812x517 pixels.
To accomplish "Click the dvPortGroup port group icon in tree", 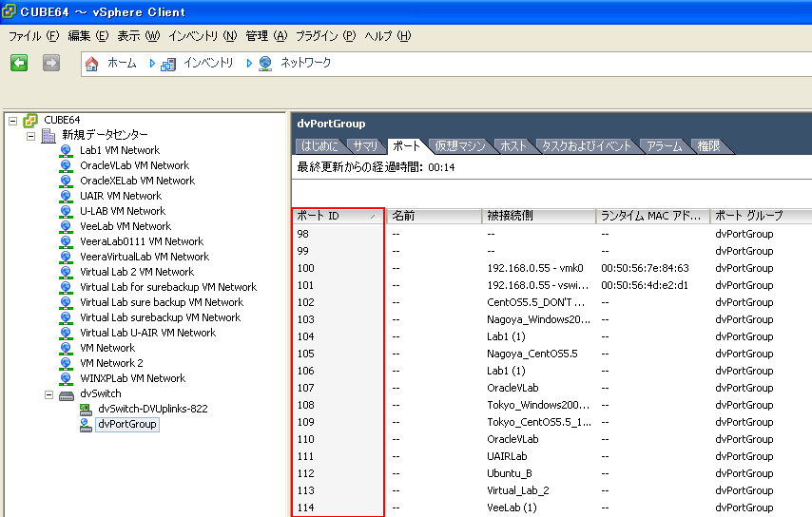I will point(86,425).
